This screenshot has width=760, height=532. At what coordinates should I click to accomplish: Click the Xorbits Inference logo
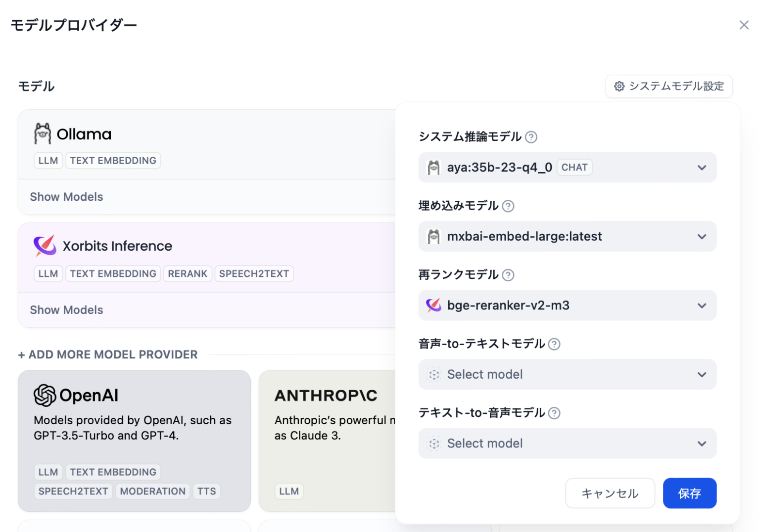coord(44,246)
